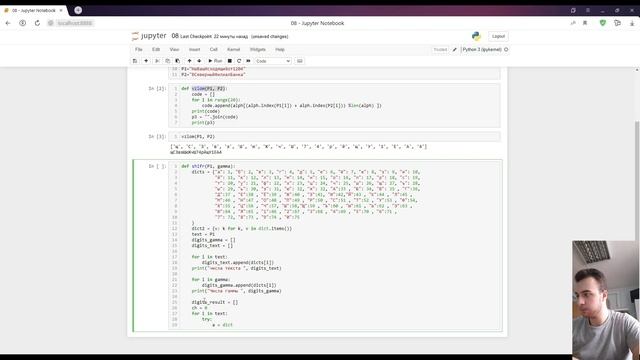Viewport: 640px width, 360px height.
Task: Rename notebook by clicking title 08
Action: (x=175, y=36)
